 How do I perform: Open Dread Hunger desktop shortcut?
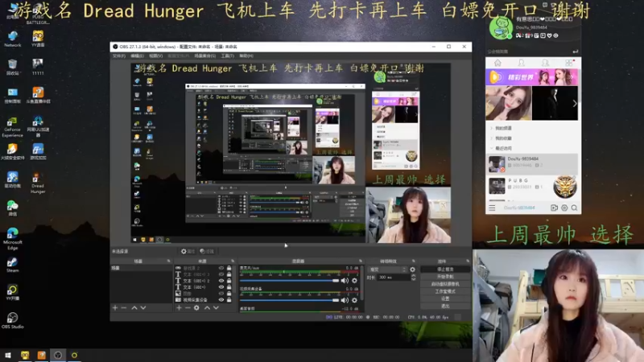(x=38, y=183)
